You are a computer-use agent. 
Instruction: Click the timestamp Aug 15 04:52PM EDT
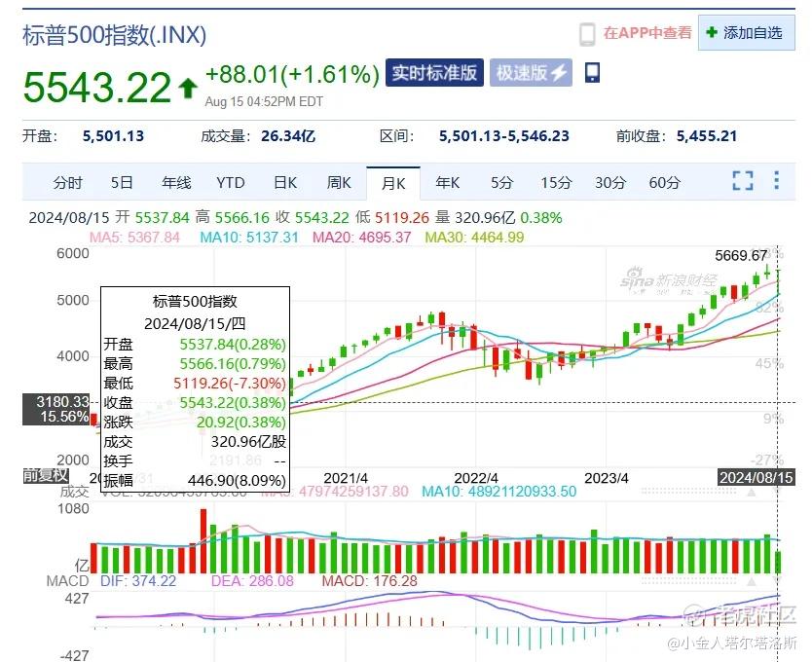[264, 101]
